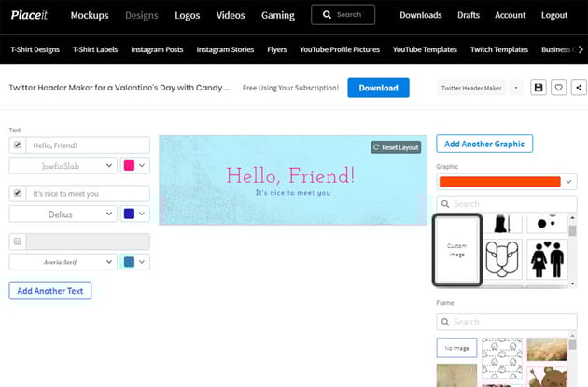Viewport: 588px width, 387px height.
Task: Choose the Custom Image graphic tile
Action: 456,250
